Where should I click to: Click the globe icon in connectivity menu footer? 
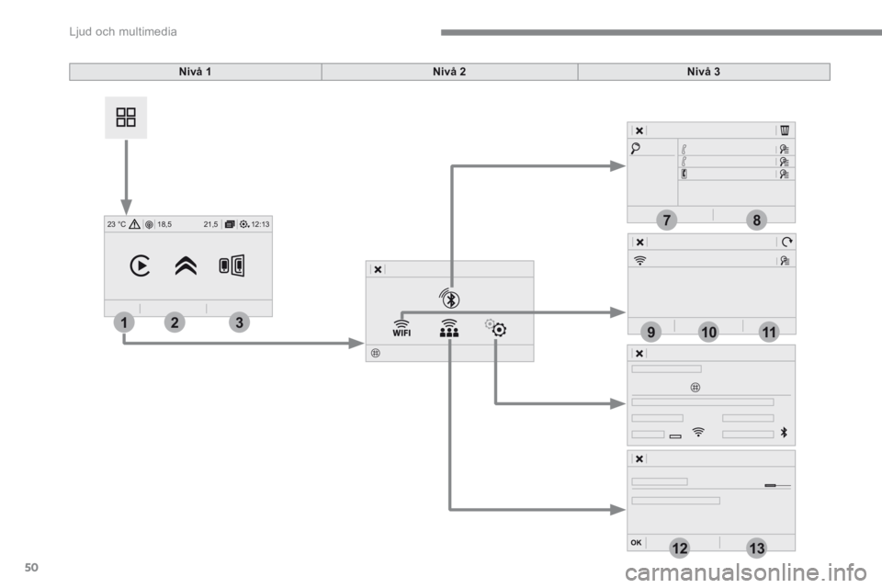376,352
